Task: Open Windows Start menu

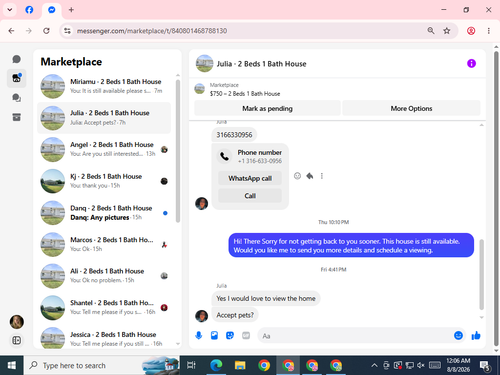Action: 12,365
